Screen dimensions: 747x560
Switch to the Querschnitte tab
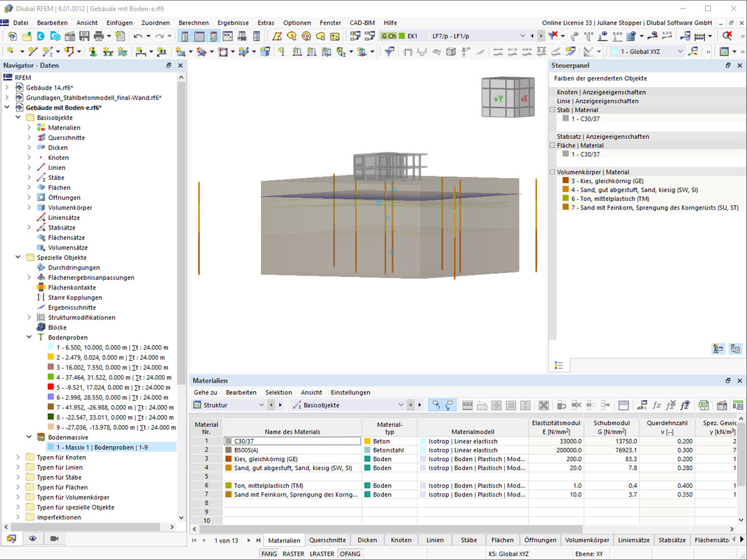tap(327, 540)
